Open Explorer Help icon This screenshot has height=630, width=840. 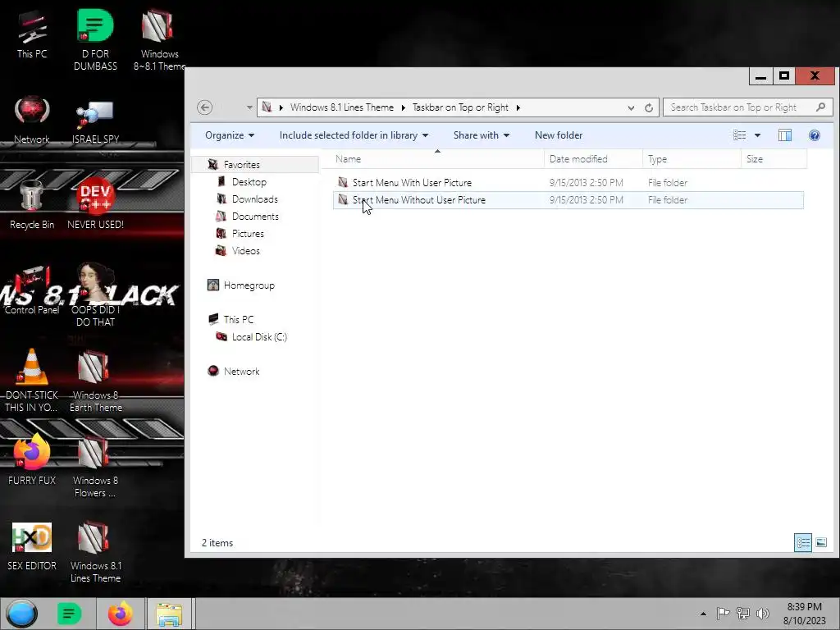pyautogui.click(x=815, y=135)
